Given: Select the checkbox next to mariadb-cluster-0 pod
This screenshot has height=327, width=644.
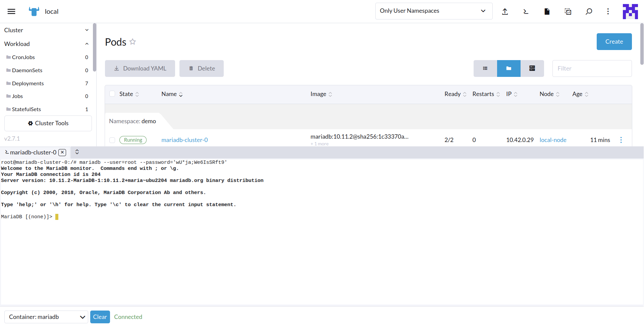Looking at the screenshot, I should [x=112, y=140].
